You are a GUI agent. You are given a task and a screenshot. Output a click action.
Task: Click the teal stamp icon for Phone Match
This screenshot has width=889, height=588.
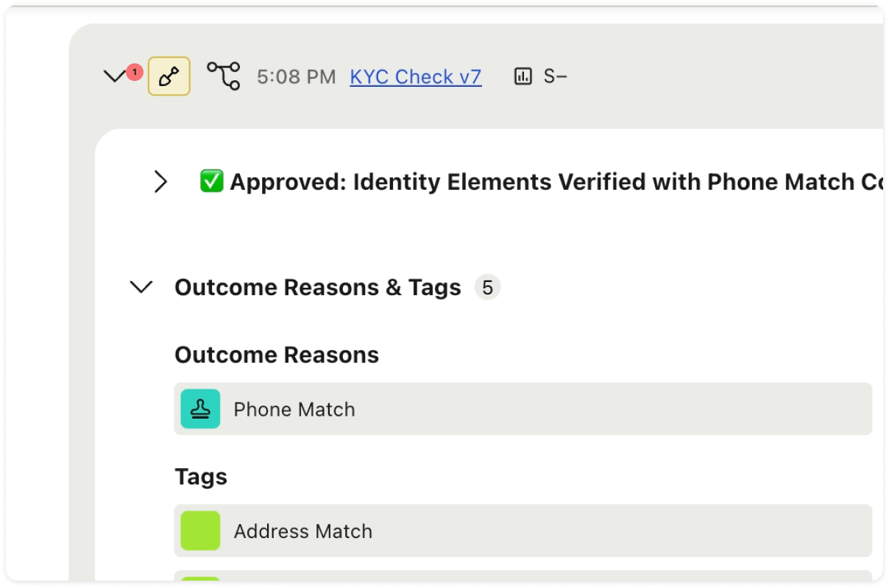200,409
